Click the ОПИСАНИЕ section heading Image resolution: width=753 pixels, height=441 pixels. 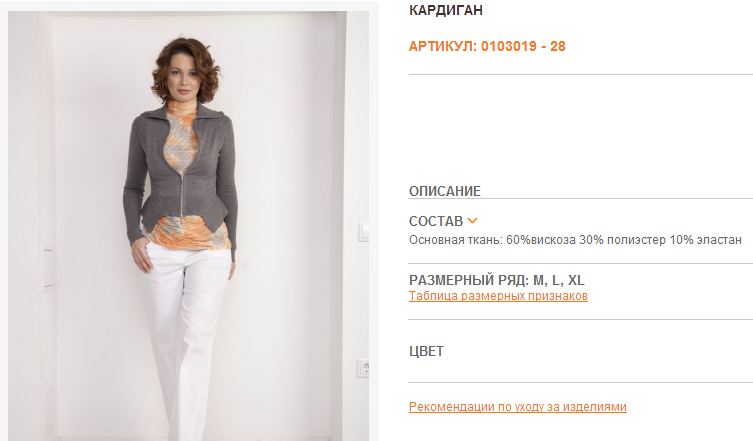click(x=445, y=191)
